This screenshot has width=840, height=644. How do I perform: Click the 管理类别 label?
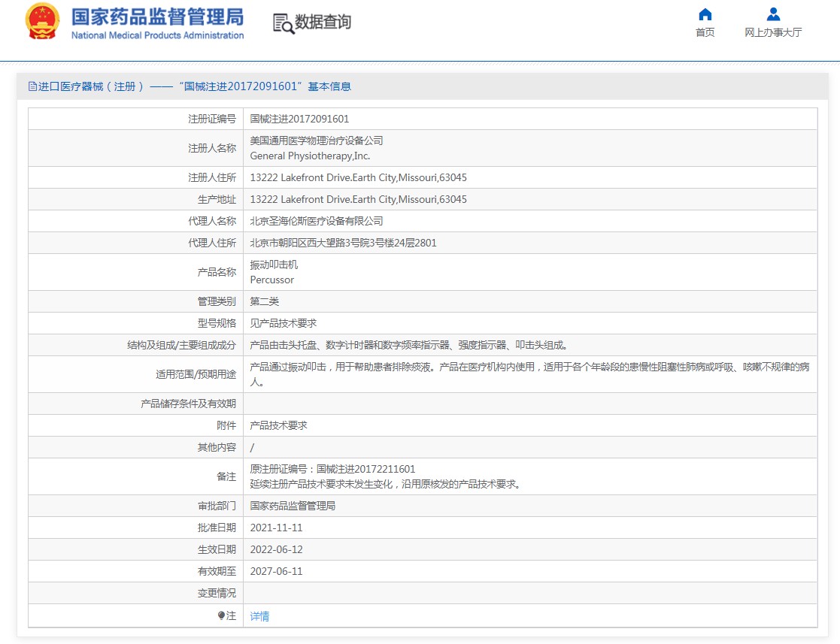pos(217,301)
